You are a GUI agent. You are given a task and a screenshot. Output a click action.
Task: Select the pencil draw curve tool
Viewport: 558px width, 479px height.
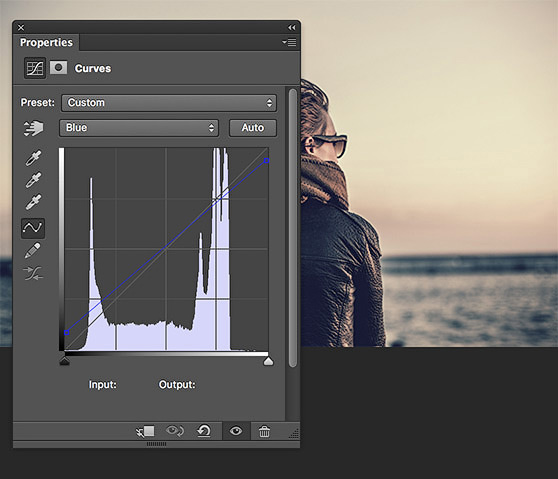coord(33,251)
